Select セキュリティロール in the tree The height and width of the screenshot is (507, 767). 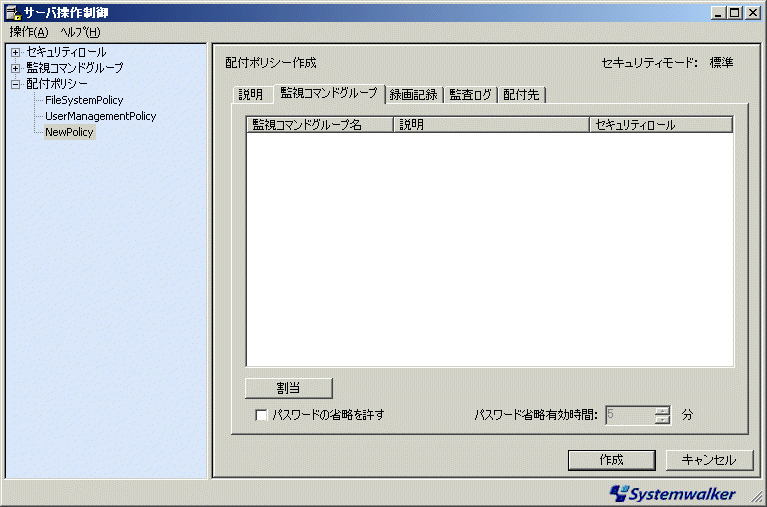(67, 52)
